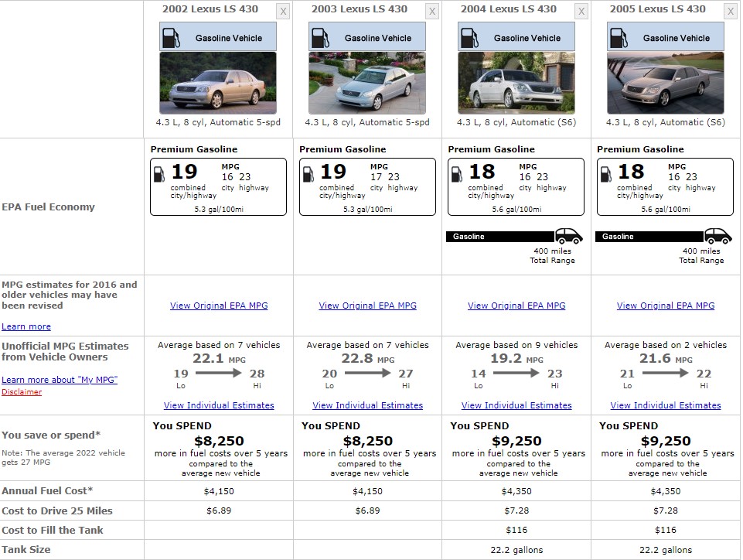This screenshot has height=560, width=743.
Task: Remove the 2005 Lexus LS 430 column
Action: click(730, 12)
